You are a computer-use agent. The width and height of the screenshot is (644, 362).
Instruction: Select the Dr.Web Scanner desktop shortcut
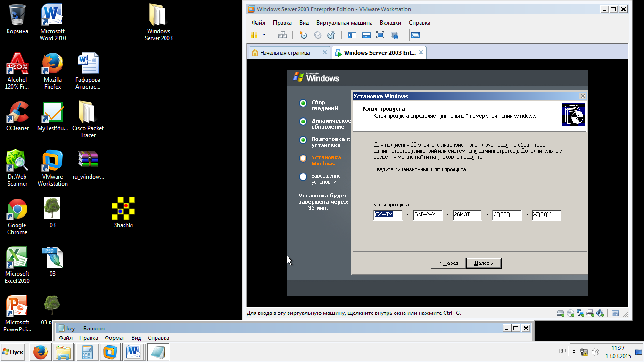17,168
